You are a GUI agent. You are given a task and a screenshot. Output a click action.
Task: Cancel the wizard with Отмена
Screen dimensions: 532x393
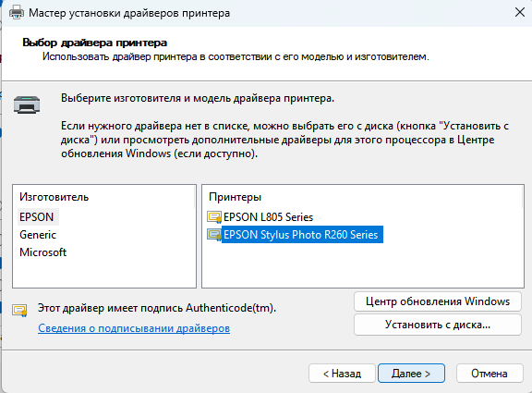click(x=490, y=374)
